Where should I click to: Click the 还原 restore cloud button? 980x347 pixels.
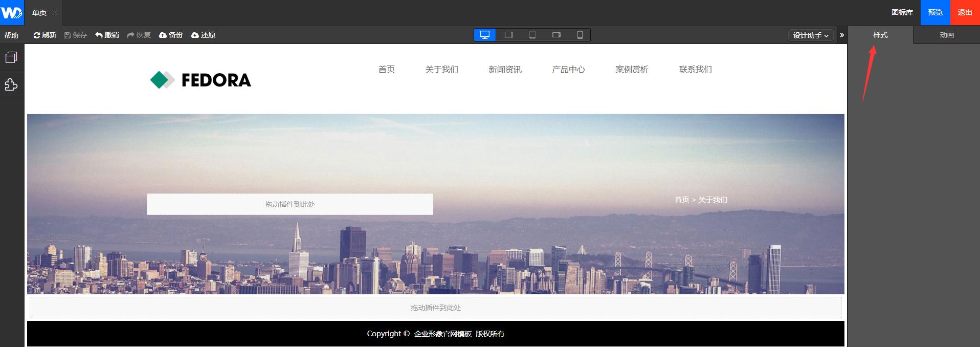203,35
